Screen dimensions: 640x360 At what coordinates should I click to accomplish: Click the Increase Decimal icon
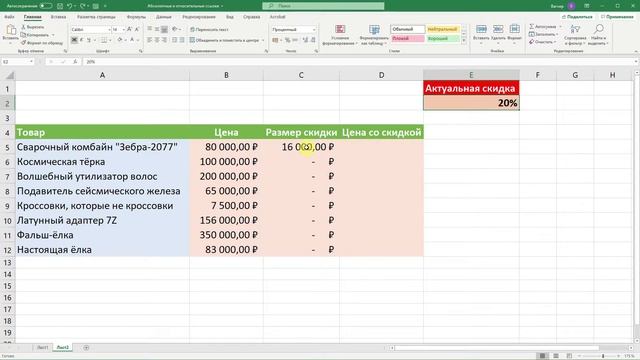pyautogui.click(x=305, y=40)
